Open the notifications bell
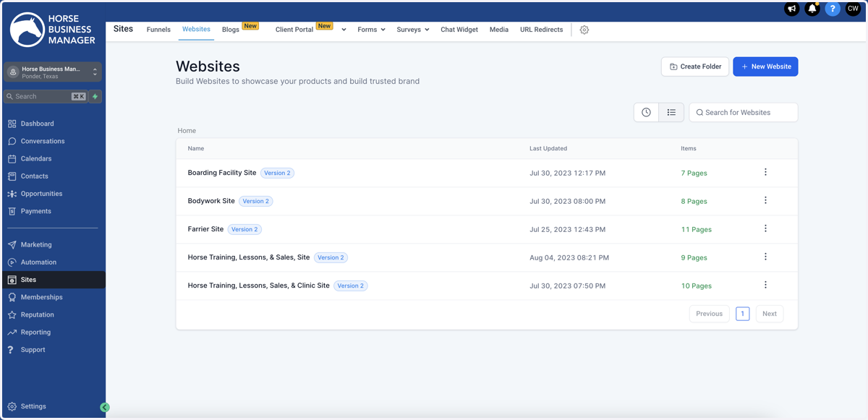The image size is (868, 420). (812, 9)
